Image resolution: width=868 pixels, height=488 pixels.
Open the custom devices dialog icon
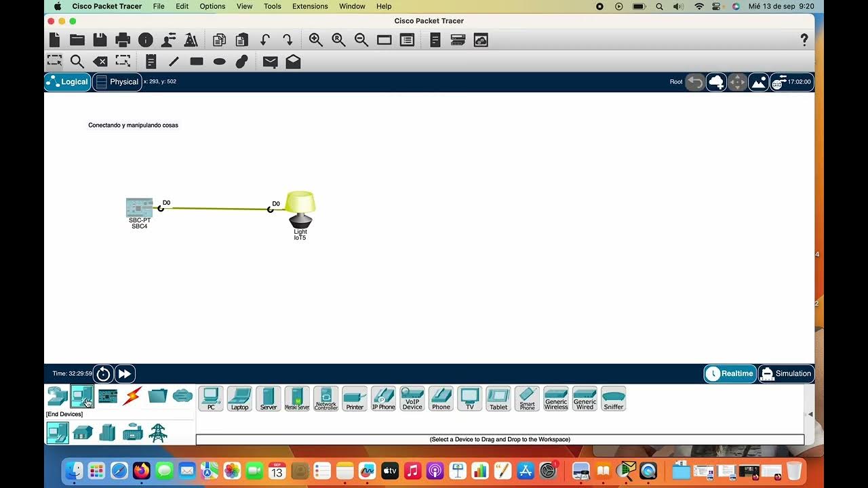tap(407, 40)
